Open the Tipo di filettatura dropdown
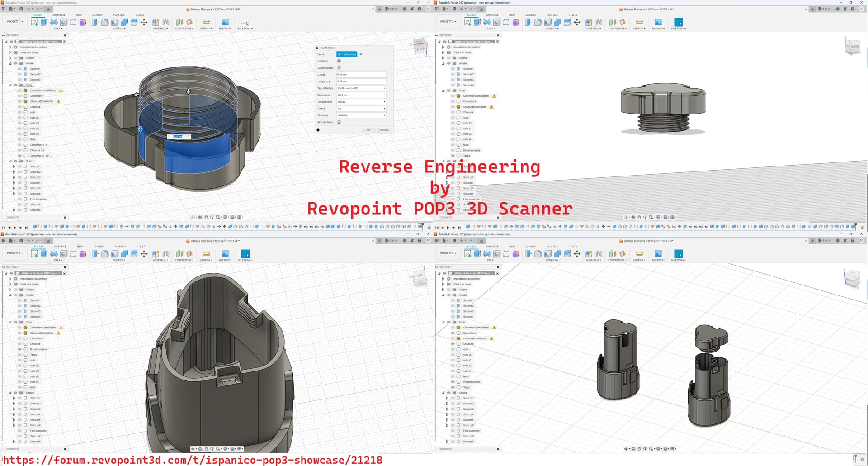Image resolution: width=868 pixels, height=466 pixels. pyautogui.click(x=361, y=88)
